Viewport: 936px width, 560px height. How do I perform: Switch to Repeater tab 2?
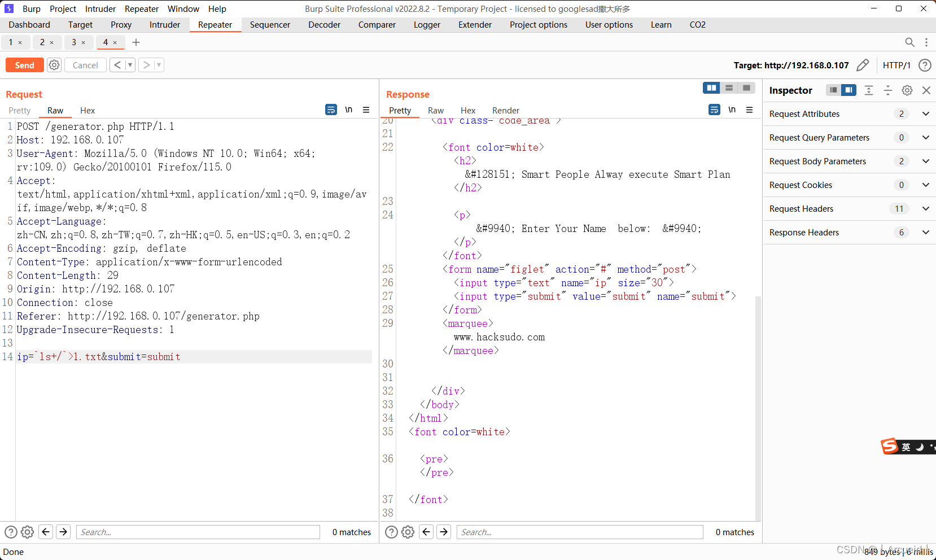point(42,42)
